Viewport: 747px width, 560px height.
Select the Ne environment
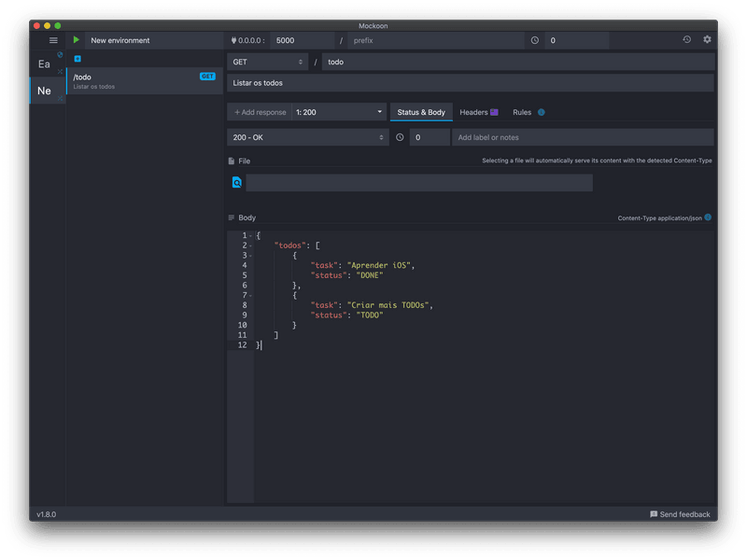(x=44, y=91)
